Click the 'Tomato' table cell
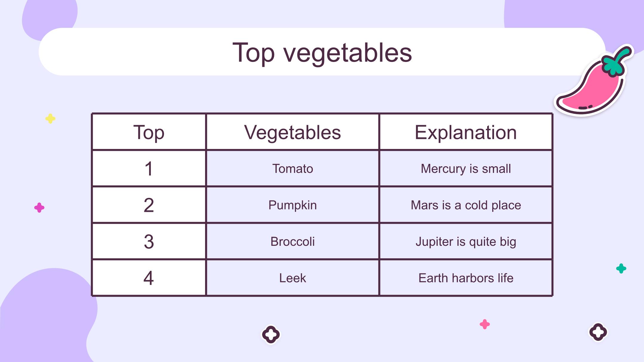 click(292, 169)
